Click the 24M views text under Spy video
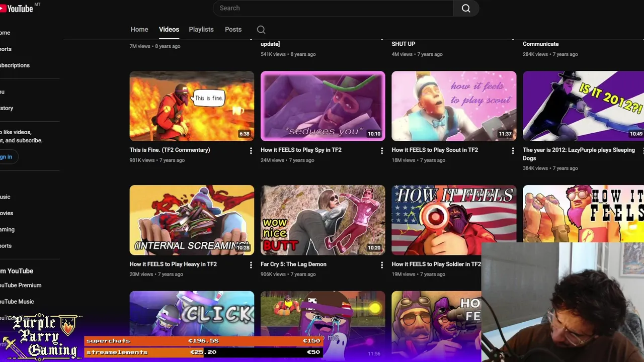This screenshot has height=362, width=644. click(x=272, y=160)
